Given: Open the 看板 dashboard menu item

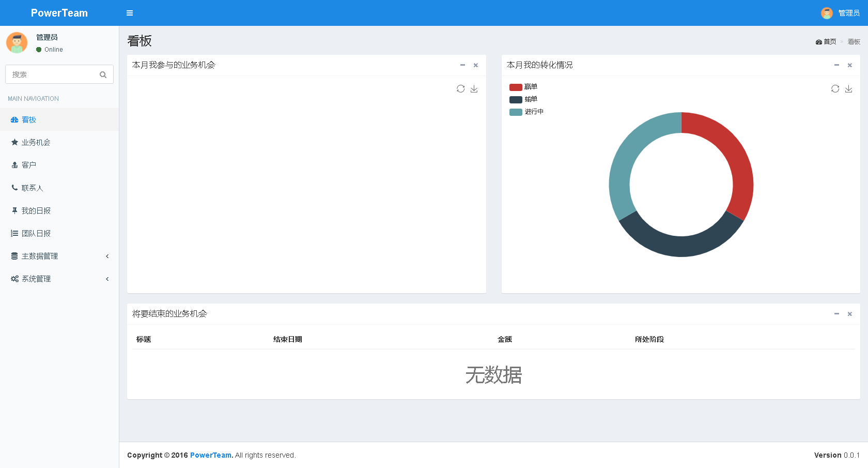Looking at the screenshot, I should point(59,119).
